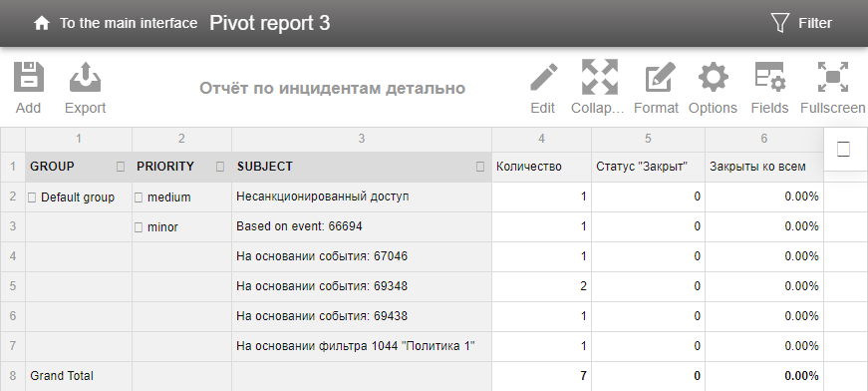The width and height of the screenshot is (868, 391).
Task: Select the Default group cell text
Action: tap(78, 197)
